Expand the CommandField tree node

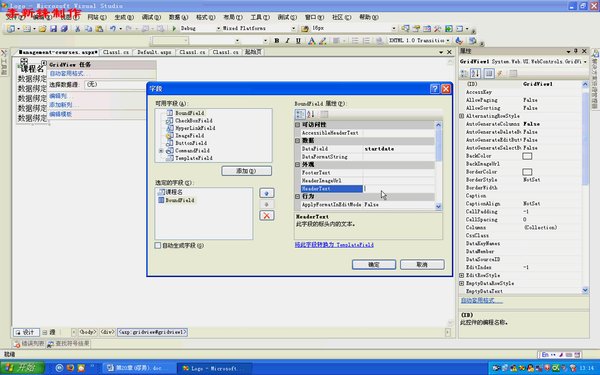[x=161, y=150]
